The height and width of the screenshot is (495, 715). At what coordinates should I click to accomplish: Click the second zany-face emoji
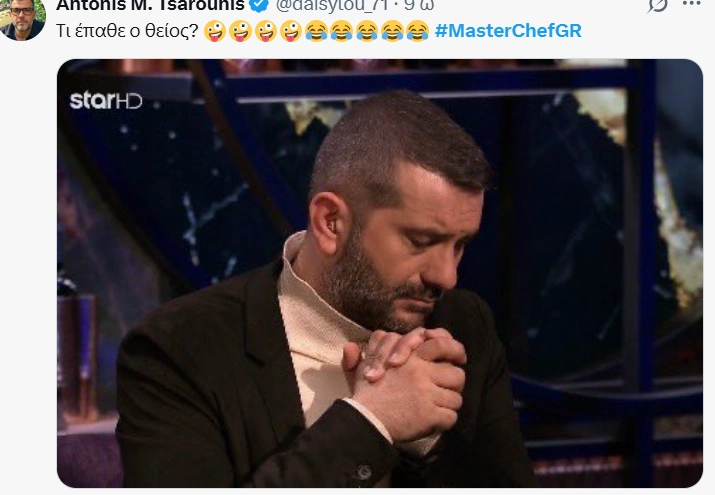pyautogui.click(x=240, y=31)
